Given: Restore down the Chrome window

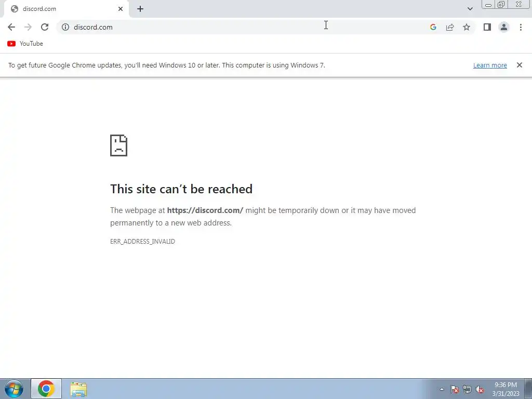Looking at the screenshot, I should pyautogui.click(x=501, y=4).
